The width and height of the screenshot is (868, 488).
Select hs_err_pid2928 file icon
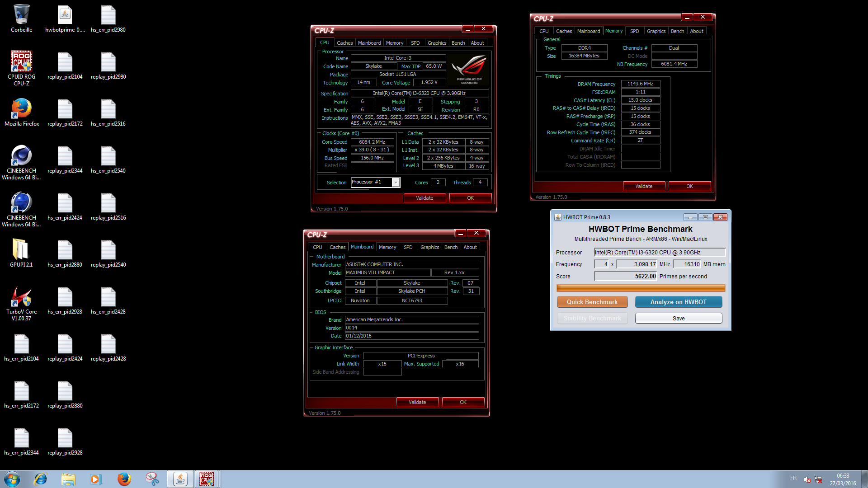pyautogui.click(x=65, y=301)
